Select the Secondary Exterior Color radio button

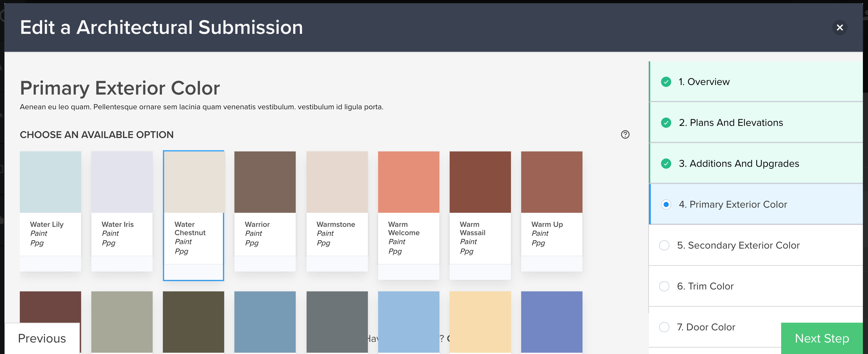click(x=664, y=245)
